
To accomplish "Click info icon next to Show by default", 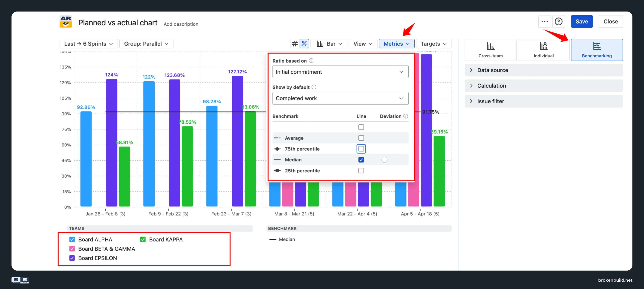I will 314,87.
